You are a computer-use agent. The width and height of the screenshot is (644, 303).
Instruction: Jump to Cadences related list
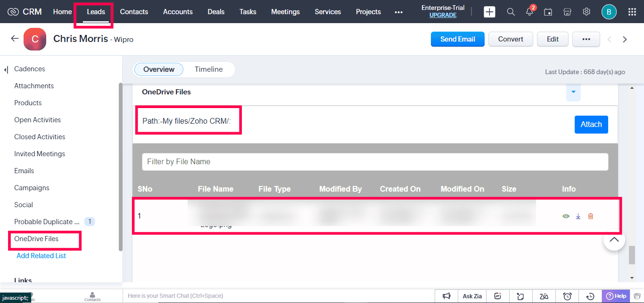[30, 69]
